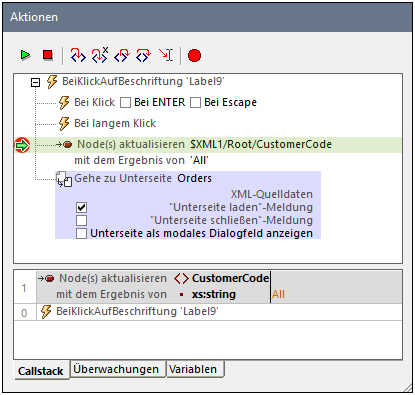The image size is (415, 395).
Task: Click the third step arrow toolbar icon
Action: click(x=122, y=55)
